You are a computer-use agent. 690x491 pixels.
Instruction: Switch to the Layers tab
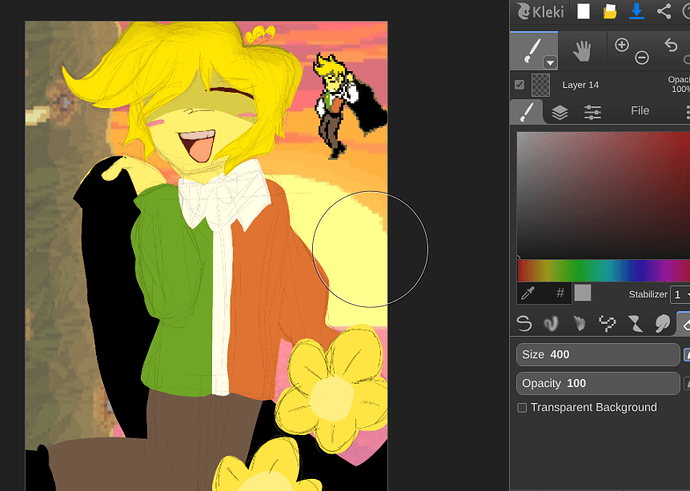[x=559, y=113]
